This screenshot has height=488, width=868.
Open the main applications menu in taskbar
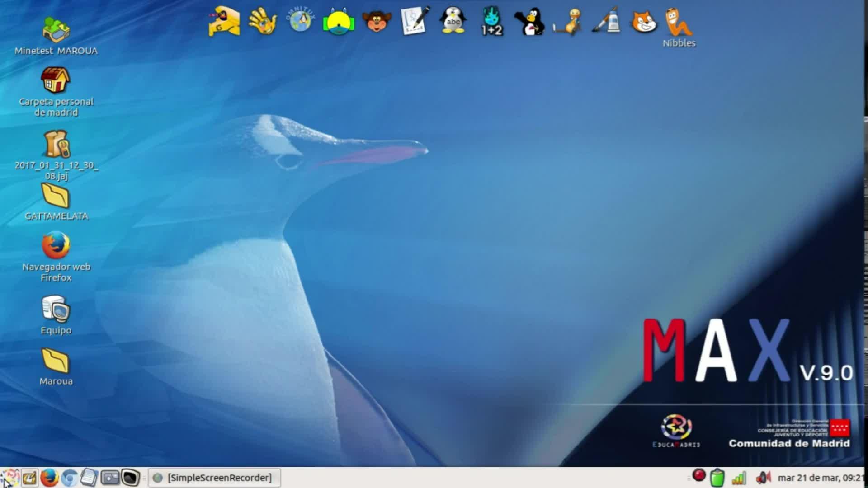[x=9, y=478]
